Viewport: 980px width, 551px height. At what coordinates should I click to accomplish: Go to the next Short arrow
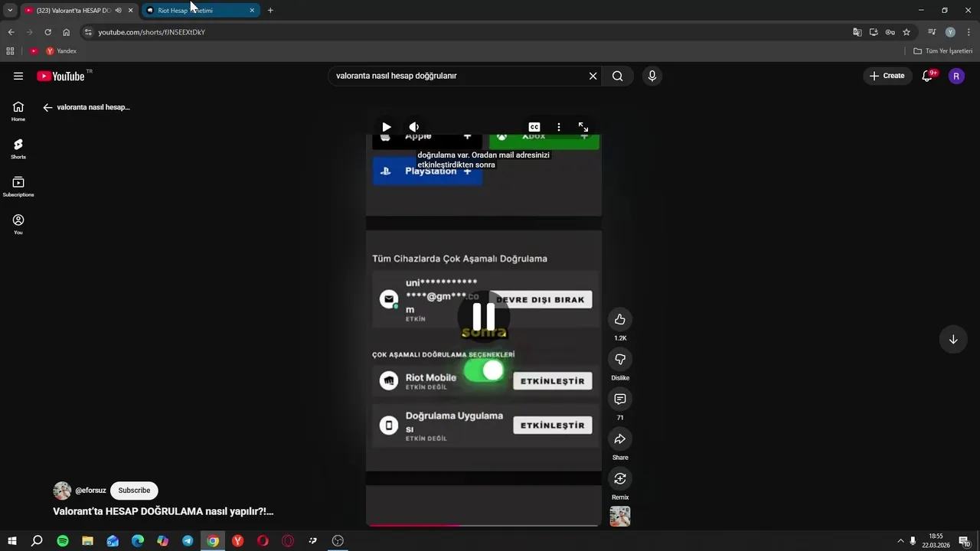click(953, 340)
